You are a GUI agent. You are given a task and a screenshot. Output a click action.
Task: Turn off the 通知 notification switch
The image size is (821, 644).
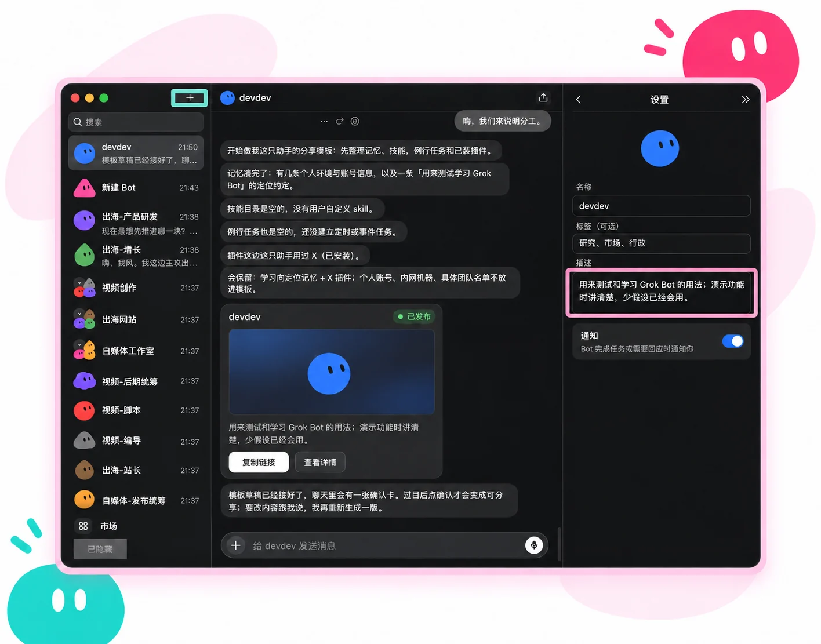733,341
